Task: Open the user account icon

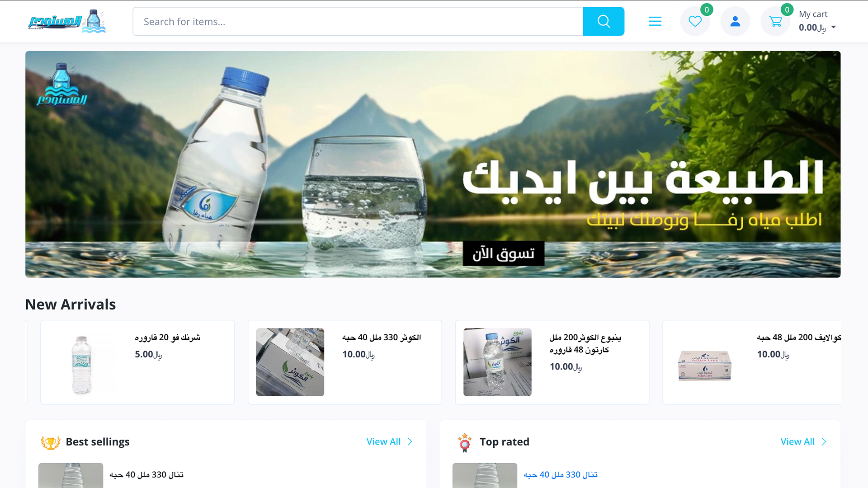Action: coord(735,21)
